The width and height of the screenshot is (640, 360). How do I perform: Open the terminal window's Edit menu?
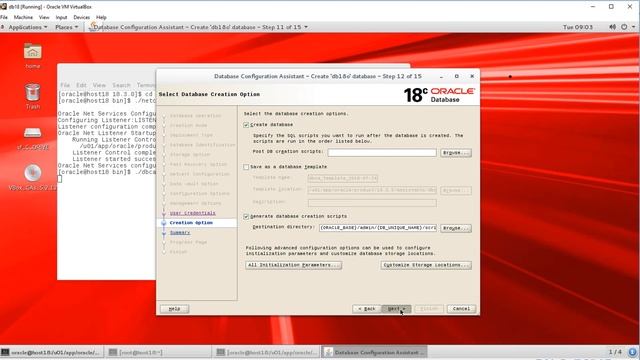(81, 85)
